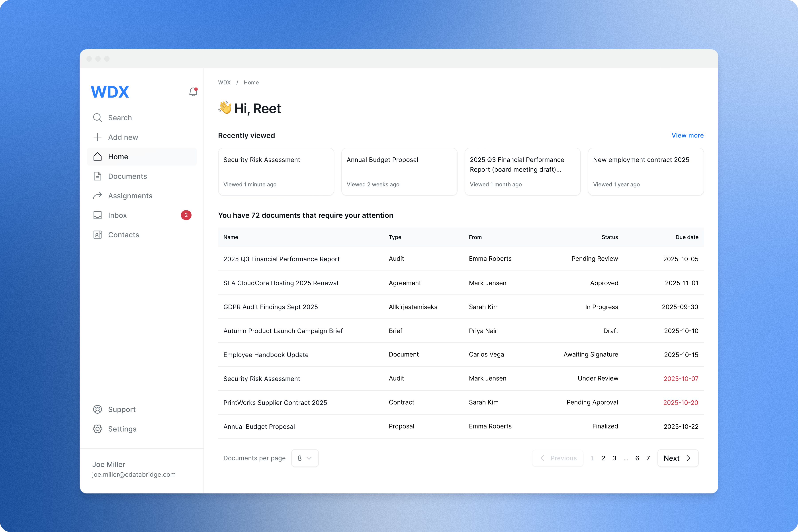Click the Add new plus icon
The height and width of the screenshot is (532, 798).
pos(97,137)
